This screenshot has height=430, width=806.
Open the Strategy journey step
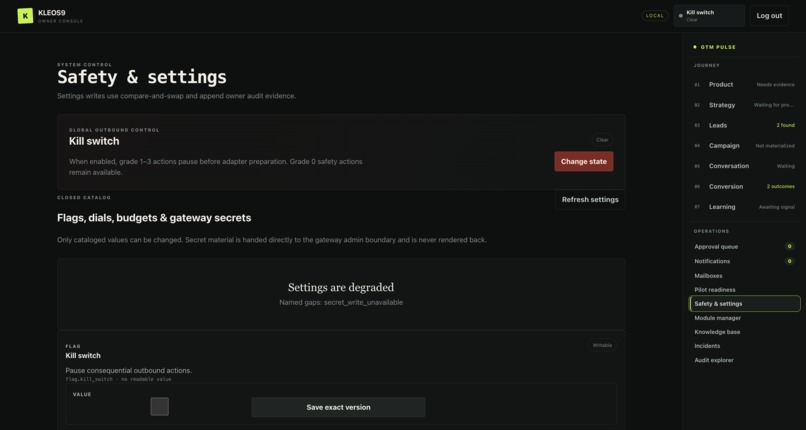coord(744,105)
